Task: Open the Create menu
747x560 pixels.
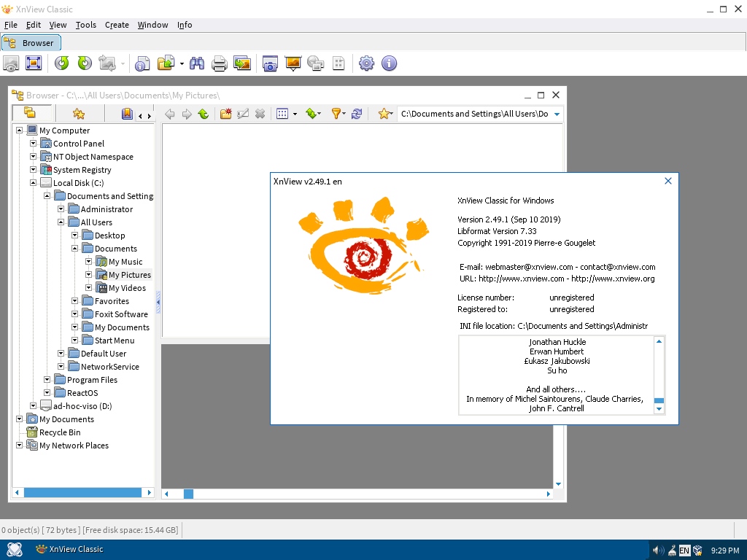Action: point(117,25)
